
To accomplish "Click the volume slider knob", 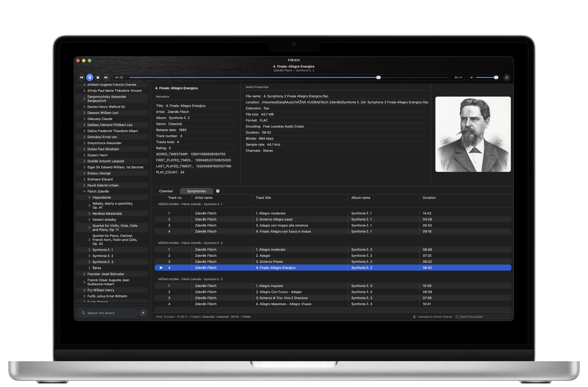I will coord(496,78).
